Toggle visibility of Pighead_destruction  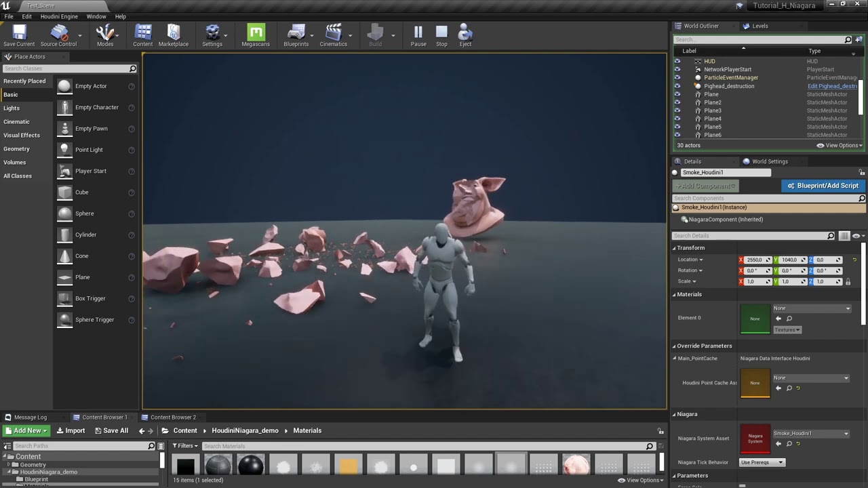[x=677, y=86]
